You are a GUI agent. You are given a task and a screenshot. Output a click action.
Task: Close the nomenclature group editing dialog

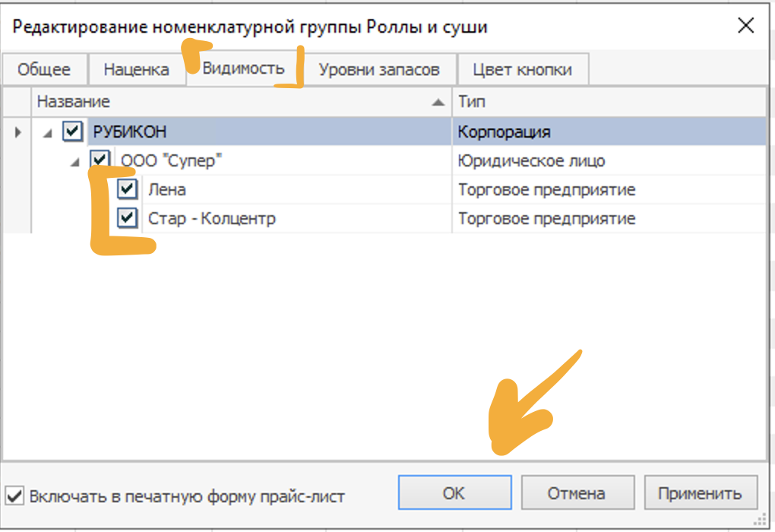[x=745, y=26]
